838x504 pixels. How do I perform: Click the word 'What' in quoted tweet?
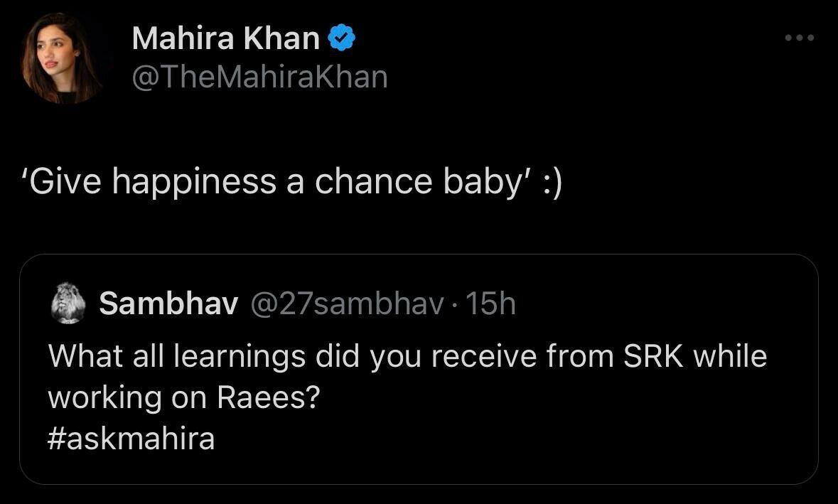coord(82,356)
